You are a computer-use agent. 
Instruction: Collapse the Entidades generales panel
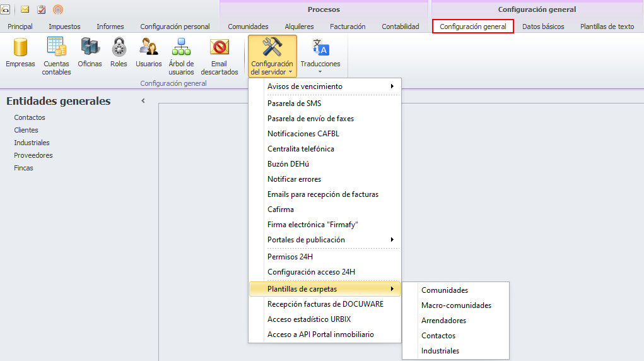(x=143, y=101)
